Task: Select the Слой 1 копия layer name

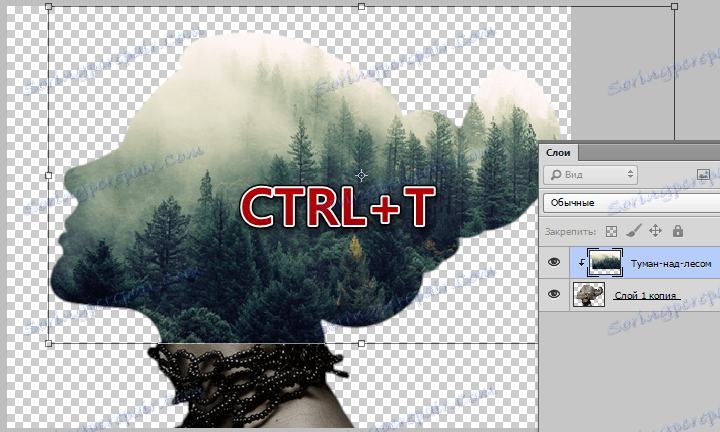Action: [x=645, y=296]
